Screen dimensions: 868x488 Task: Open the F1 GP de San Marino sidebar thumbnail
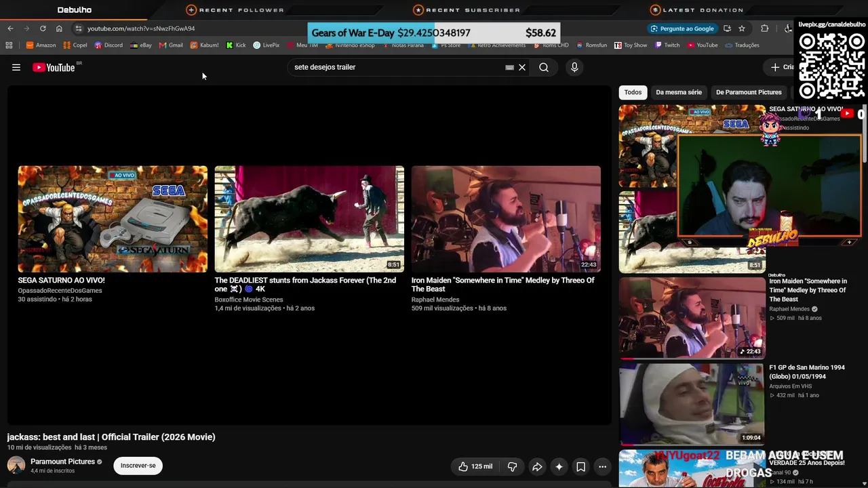(692, 404)
